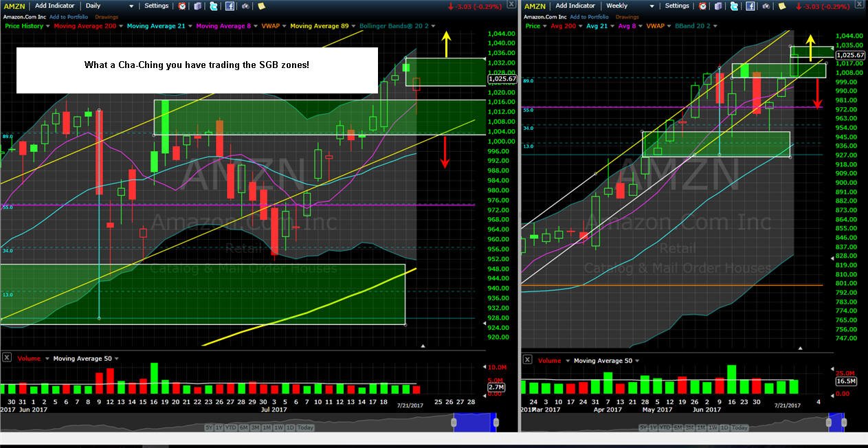Click the AMZN ticker symbol field on the Daily chart
868x448 pixels.
14,6
